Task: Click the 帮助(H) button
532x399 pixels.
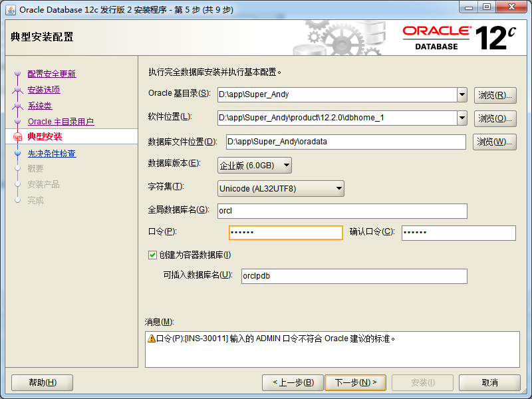Action: coord(43,383)
